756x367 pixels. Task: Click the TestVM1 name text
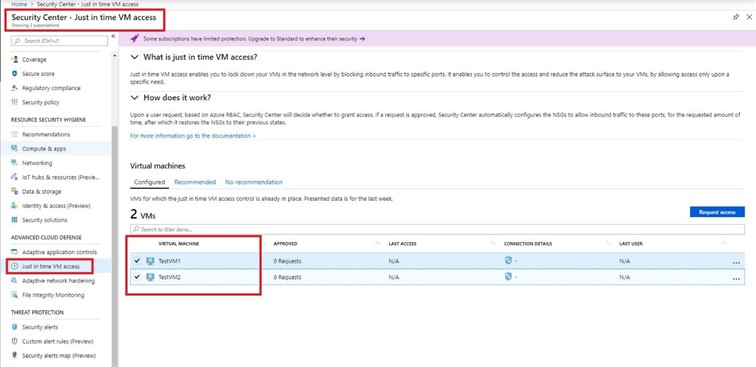[169, 261]
